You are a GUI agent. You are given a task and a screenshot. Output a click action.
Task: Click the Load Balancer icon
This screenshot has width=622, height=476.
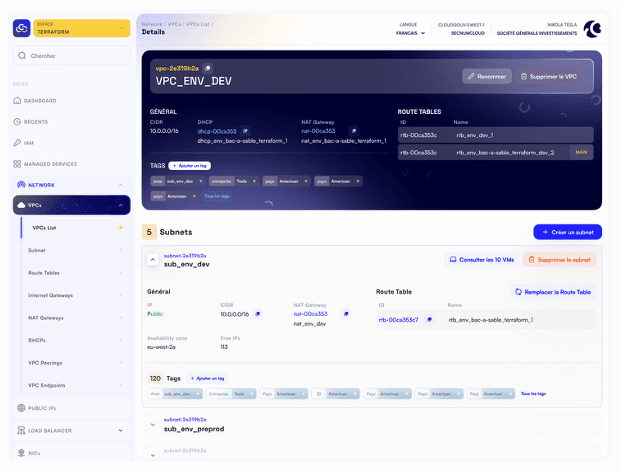(21, 430)
